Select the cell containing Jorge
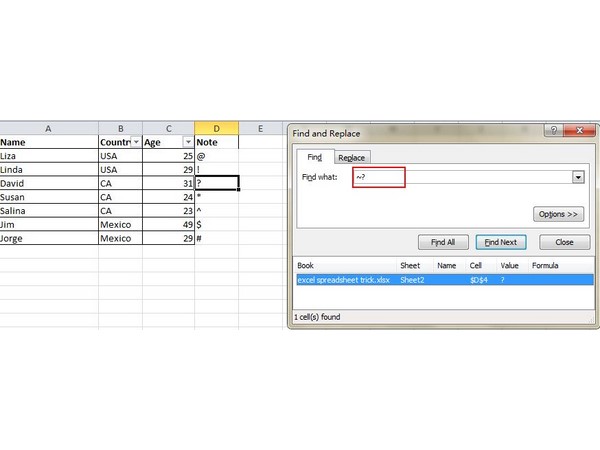 tap(49, 239)
